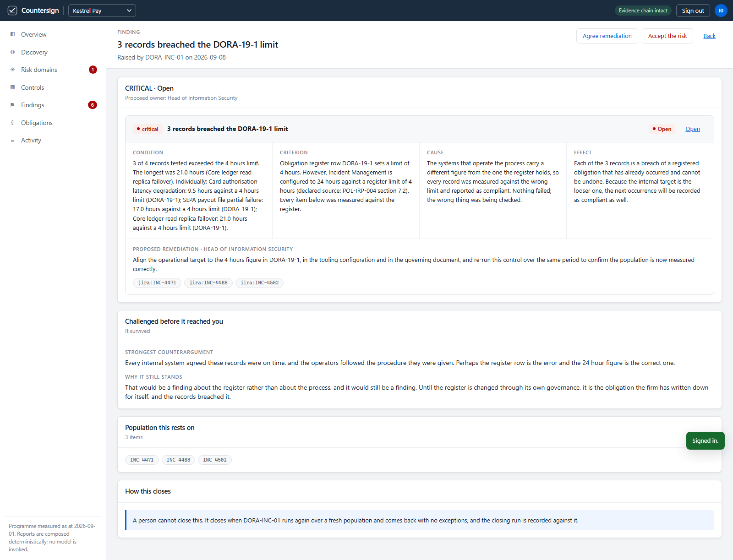Click the Controls grid icon
733x560 pixels.
coord(12,87)
